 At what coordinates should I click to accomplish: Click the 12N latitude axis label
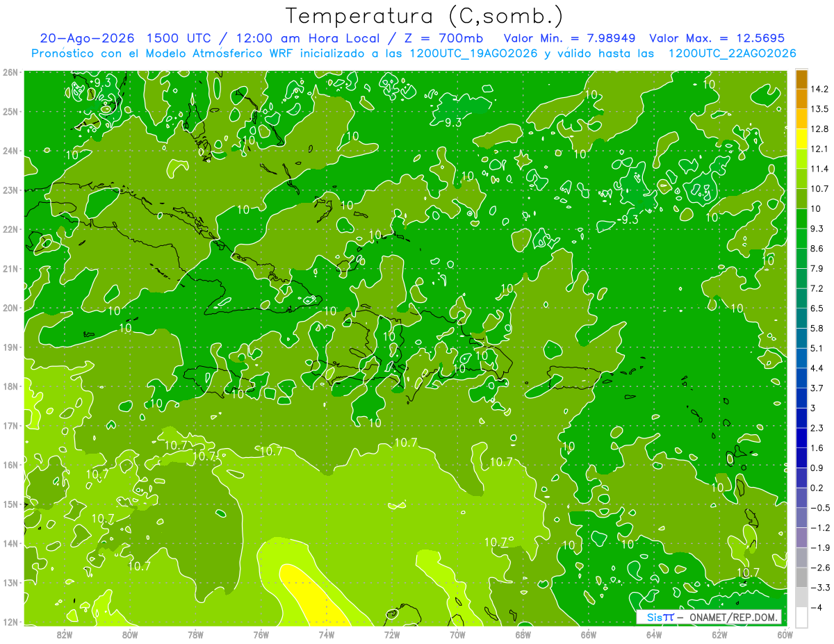10,622
